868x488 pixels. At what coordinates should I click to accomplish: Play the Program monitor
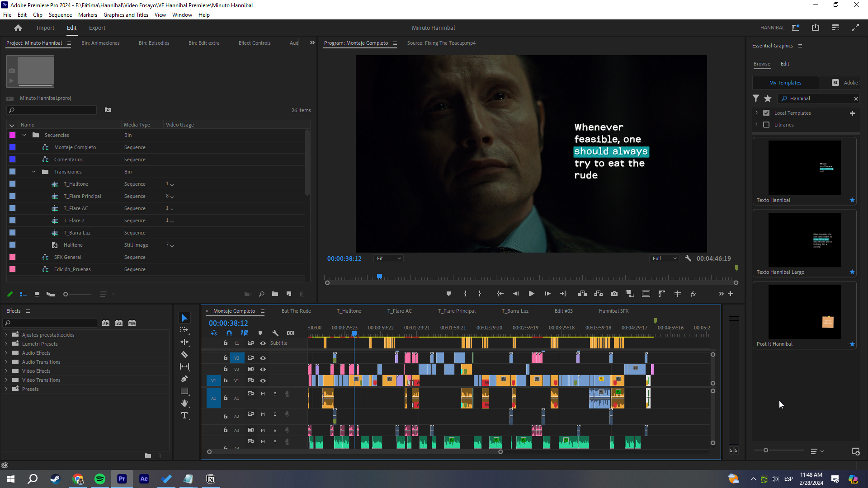click(532, 294)
